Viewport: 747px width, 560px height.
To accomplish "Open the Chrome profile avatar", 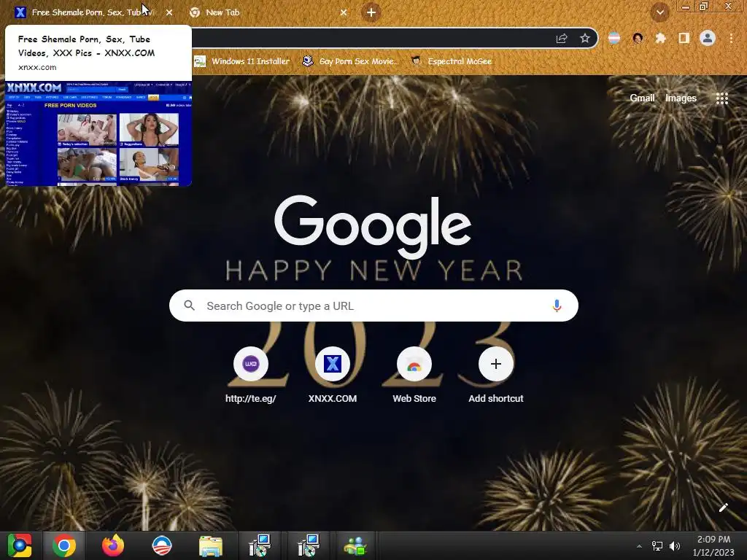I will click(708, 38).
